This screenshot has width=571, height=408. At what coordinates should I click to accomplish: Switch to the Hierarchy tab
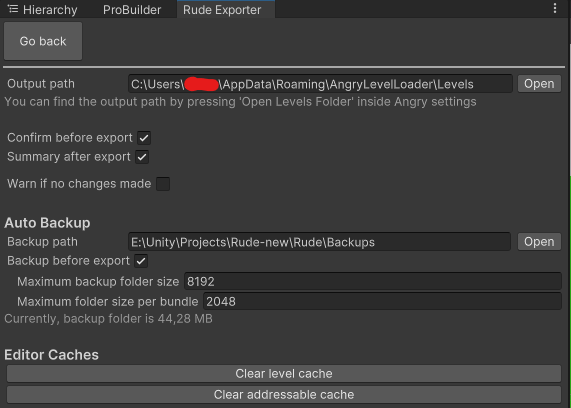point(43,9)
